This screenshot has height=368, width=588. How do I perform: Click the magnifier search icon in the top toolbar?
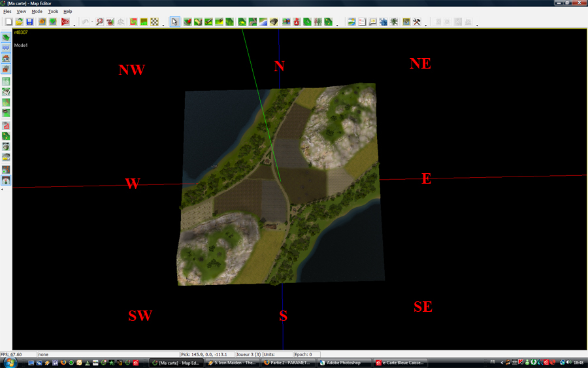click(99, 22)
